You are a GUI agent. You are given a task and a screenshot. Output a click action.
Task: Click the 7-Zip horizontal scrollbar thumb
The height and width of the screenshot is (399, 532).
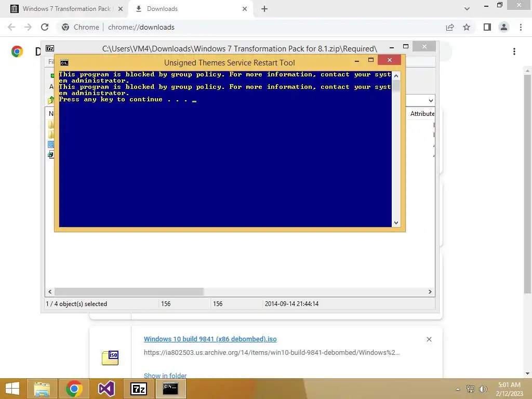click(x=129, y=292)
